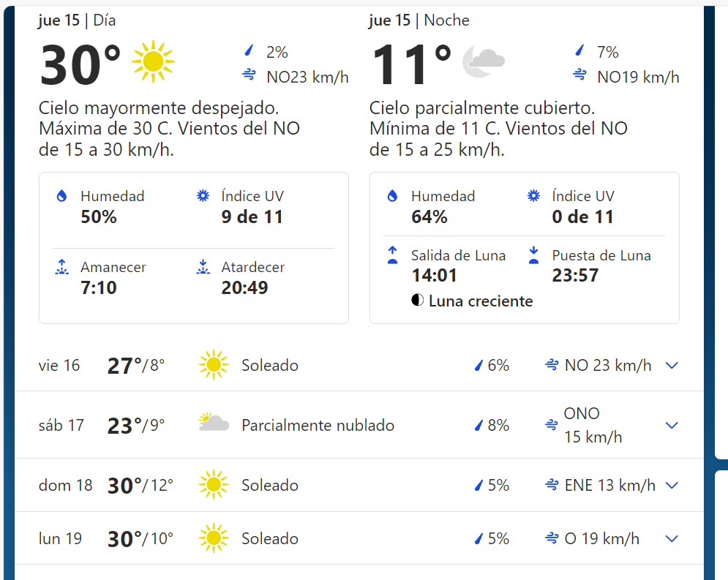Click the wind icon next to NO19 km/h

coord(579,73)
